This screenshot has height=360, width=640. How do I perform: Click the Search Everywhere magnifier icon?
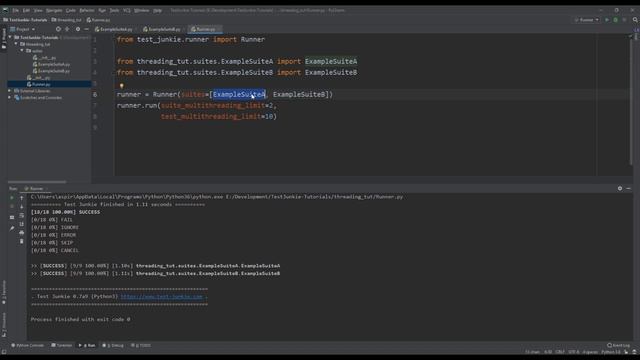(x=635, y=20)
